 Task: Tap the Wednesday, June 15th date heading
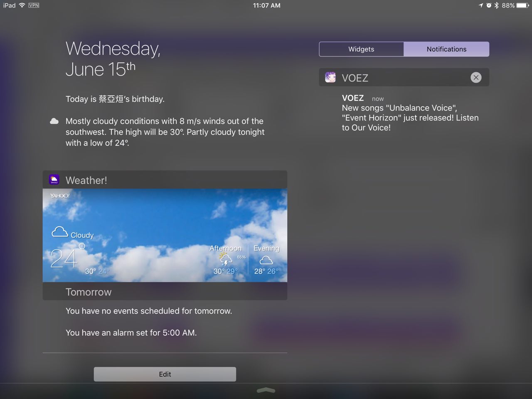point(113,59)
